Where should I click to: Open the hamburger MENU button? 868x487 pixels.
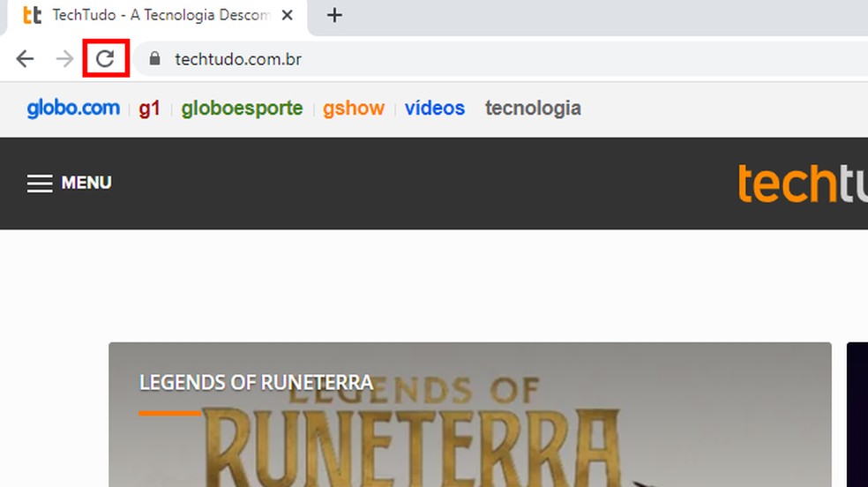(69, 184)
